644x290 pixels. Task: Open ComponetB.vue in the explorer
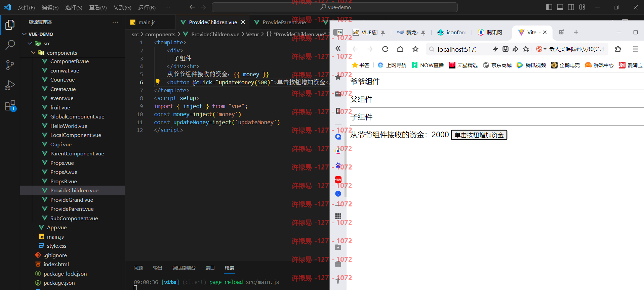(x=70, y=61)
